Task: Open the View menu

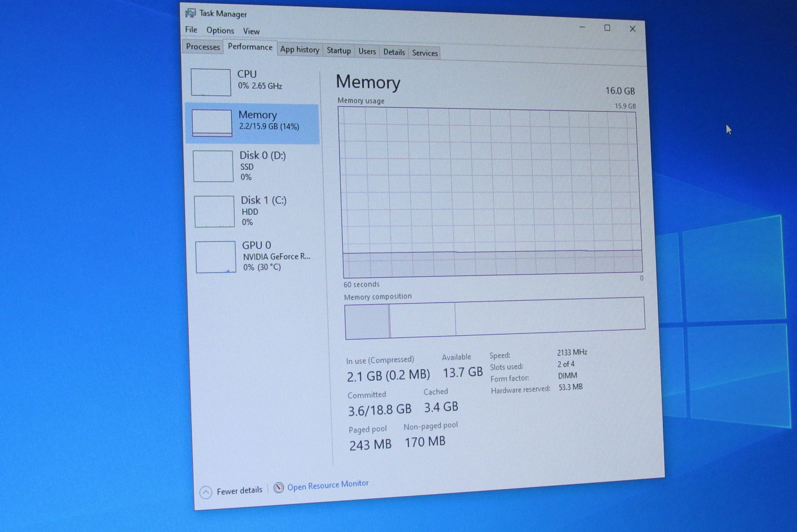Action: click(x=251, y=31)
